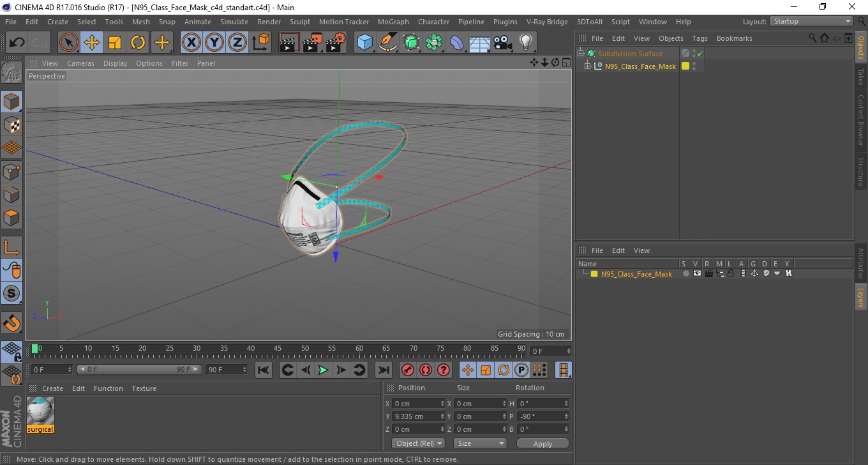Click the Subdivision Surface generator icon
Screen dimensions: 868x465
point(411,43)
